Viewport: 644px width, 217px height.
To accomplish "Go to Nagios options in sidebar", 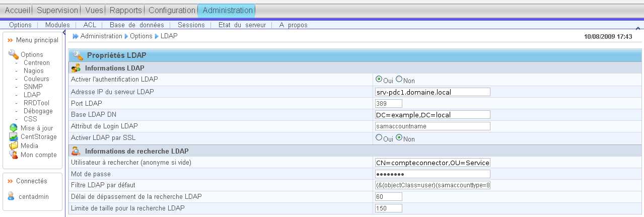I will coord(34,71).
